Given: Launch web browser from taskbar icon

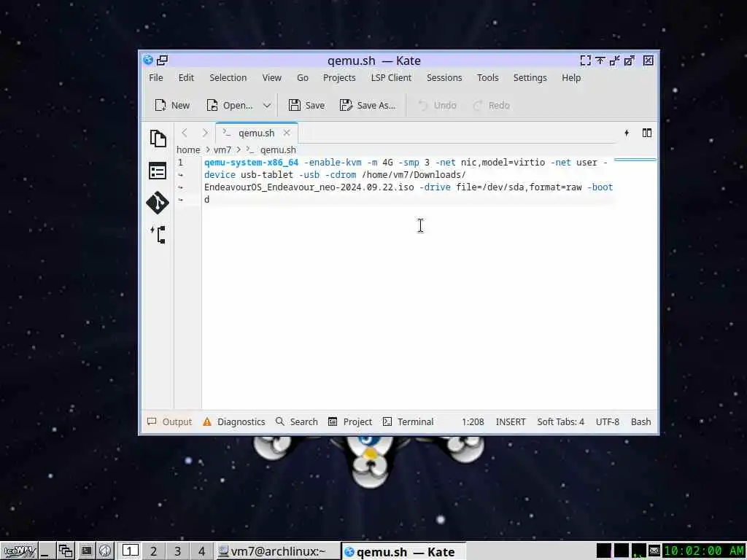Looking at the screenshot, I should [x=105, y=551].
